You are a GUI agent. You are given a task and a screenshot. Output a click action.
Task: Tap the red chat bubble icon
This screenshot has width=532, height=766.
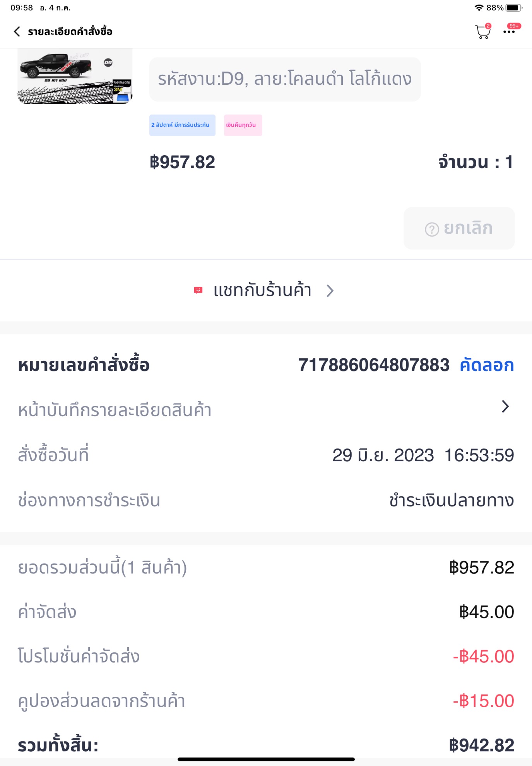click(x=198, y=290)
